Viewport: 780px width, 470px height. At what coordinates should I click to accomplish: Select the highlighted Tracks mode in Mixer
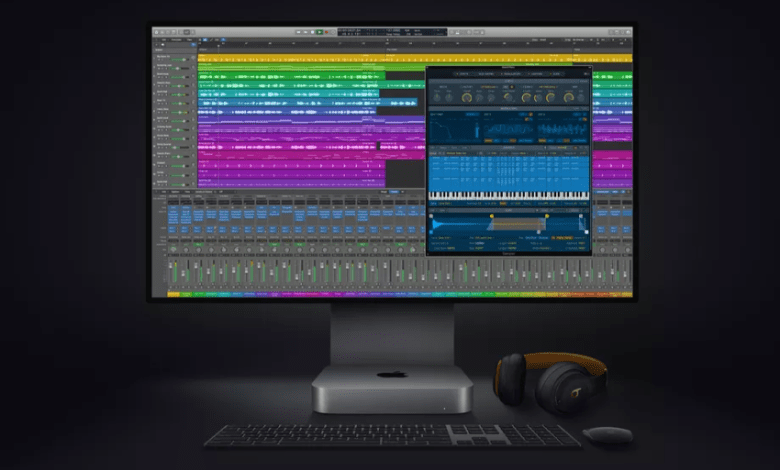(x=394, y=191)
